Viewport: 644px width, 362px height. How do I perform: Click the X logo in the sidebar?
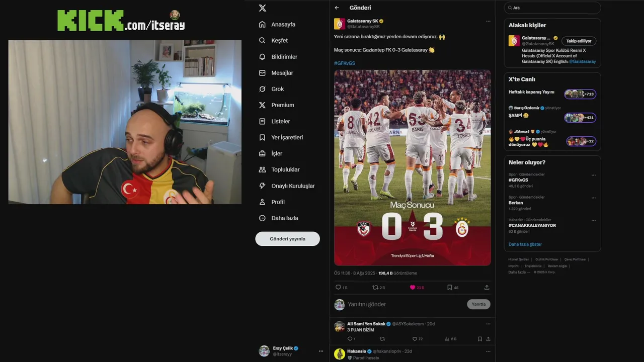262,8
